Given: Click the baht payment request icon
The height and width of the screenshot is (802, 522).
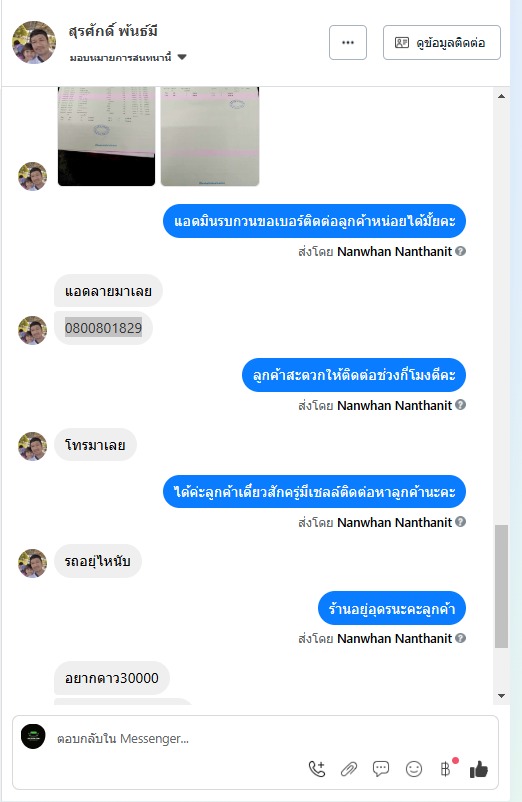Looking at the screenshot, I should (x=446, y=769).
